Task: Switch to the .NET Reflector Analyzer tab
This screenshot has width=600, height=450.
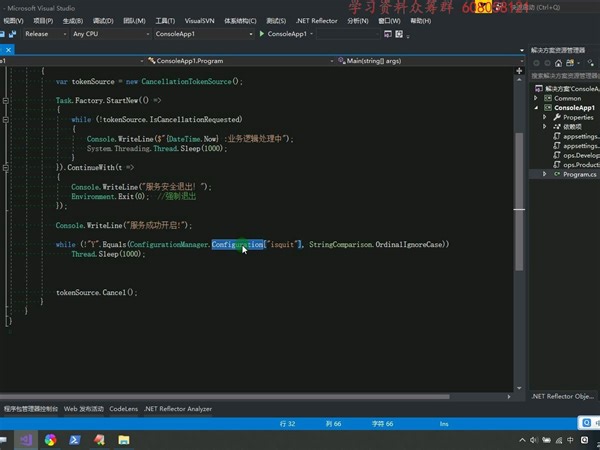Action: [x=178, y=409]
